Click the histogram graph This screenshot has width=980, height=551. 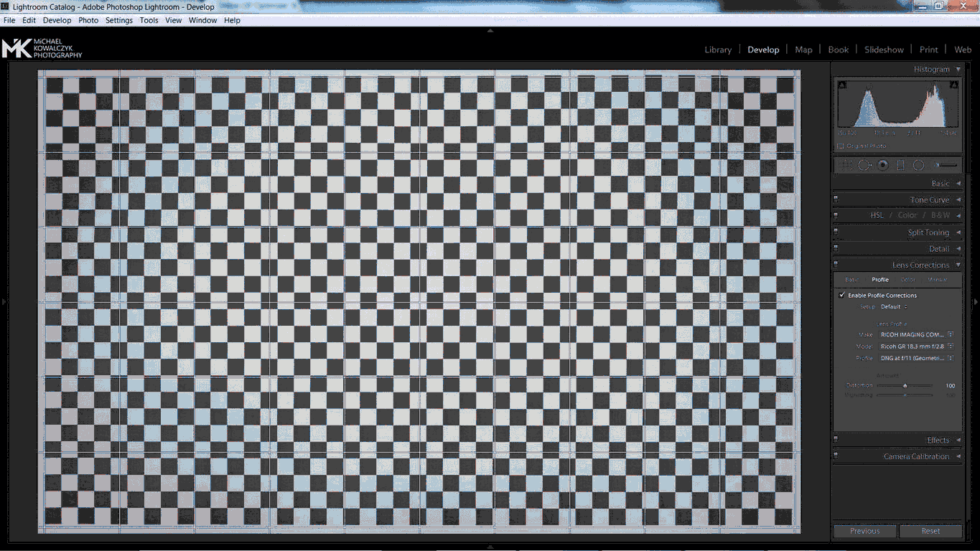(x=898, y=103)
